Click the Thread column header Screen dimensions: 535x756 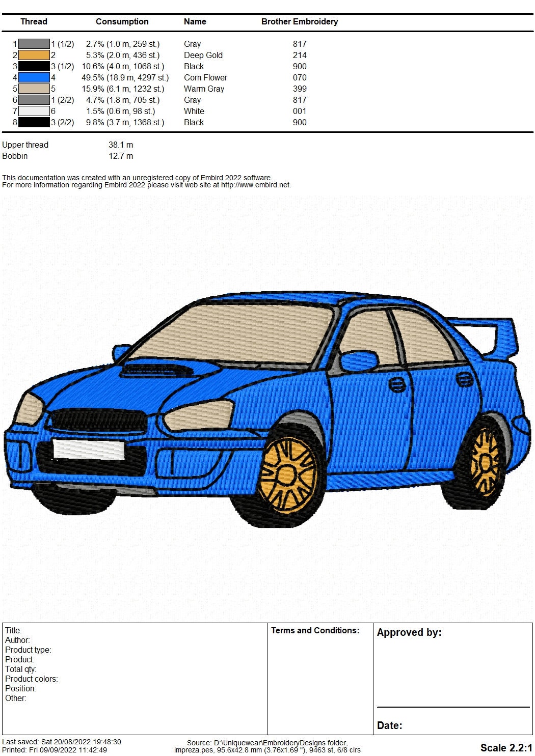coord(34,21)
